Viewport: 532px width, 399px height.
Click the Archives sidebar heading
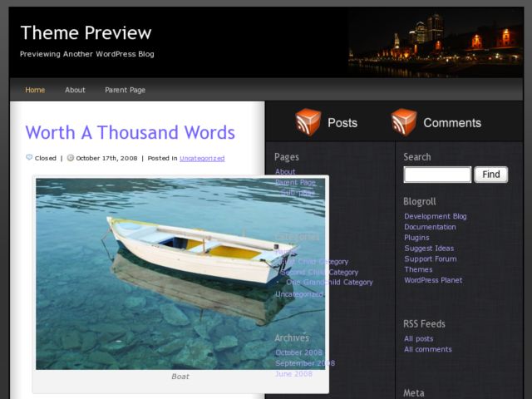[x=292, y=338]
